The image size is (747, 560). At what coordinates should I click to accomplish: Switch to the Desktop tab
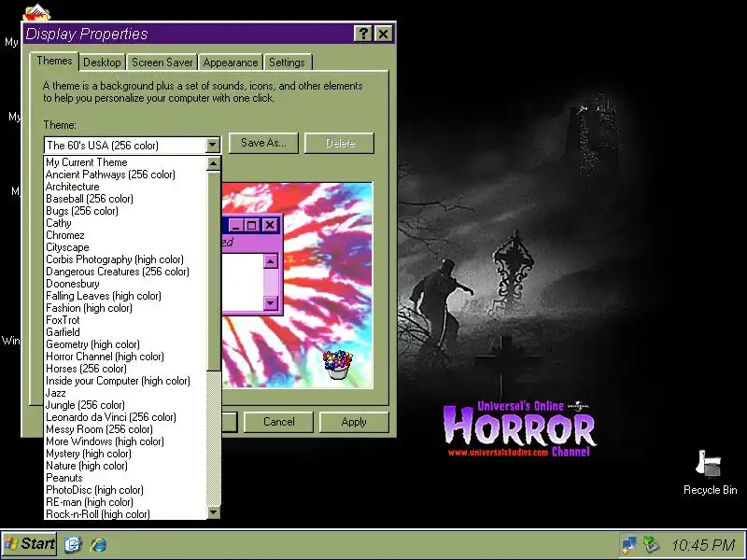point(102,63)
